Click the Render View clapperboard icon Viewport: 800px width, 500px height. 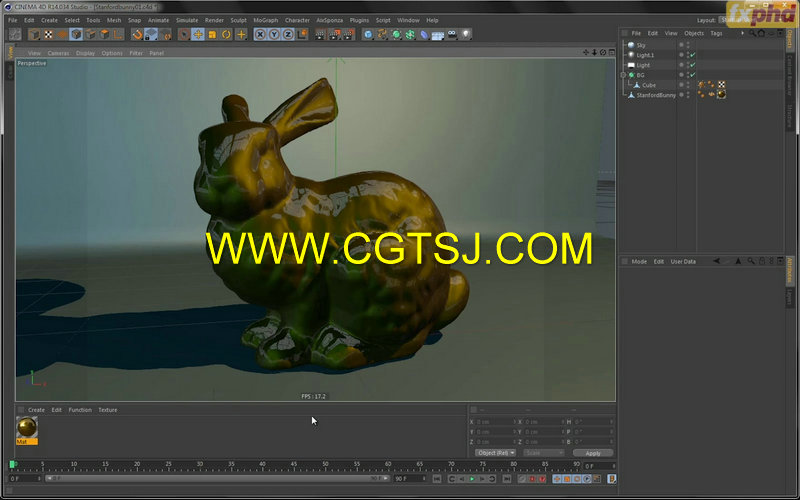(320, 35)
